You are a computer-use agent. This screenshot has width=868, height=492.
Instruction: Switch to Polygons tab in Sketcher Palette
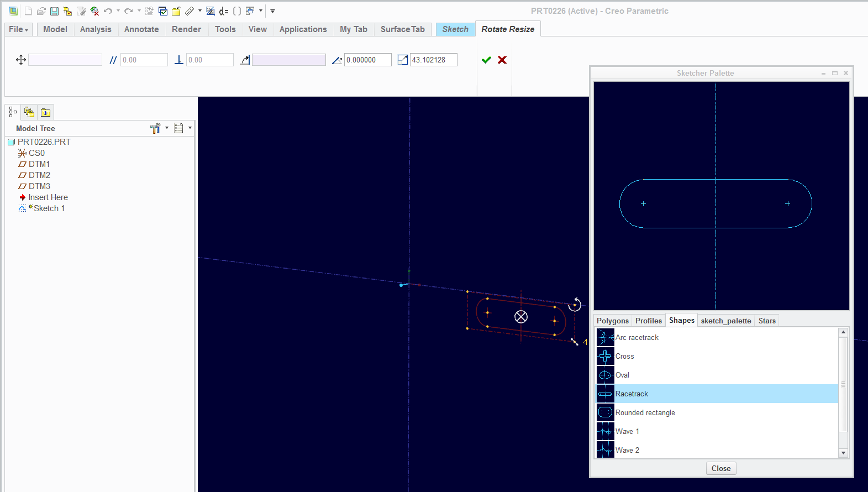[613, 321]
